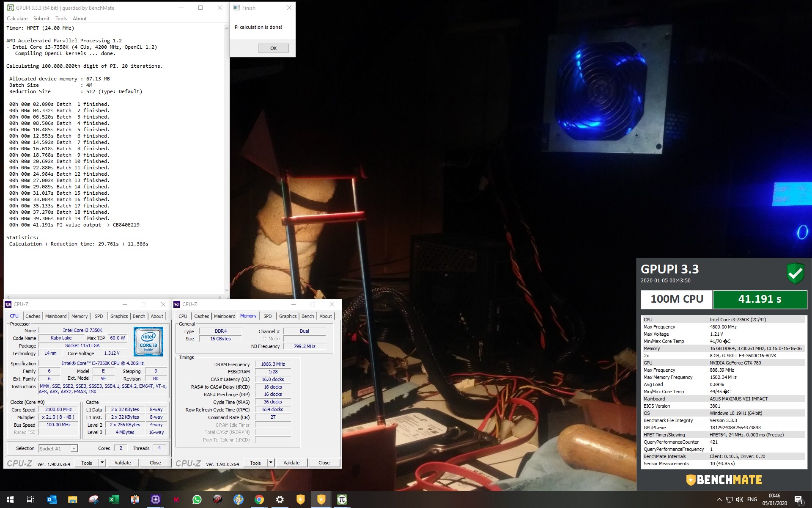Open WhatsApp from the taskbar

pyautogui.click(x=197, y=500)
